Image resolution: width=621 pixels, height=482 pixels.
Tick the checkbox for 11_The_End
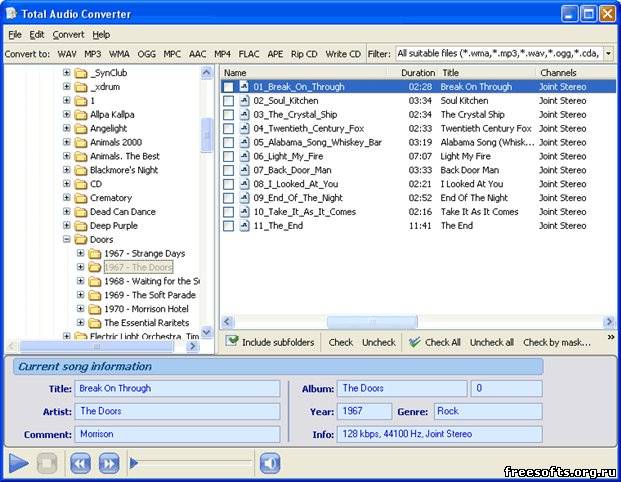(229, 225)
